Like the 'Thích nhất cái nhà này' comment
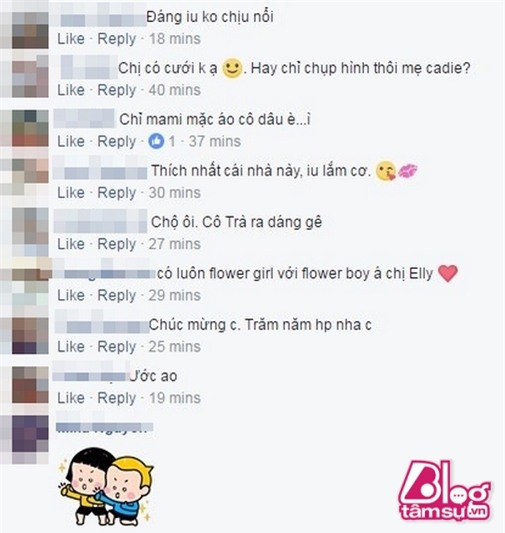 pos(71,193)
